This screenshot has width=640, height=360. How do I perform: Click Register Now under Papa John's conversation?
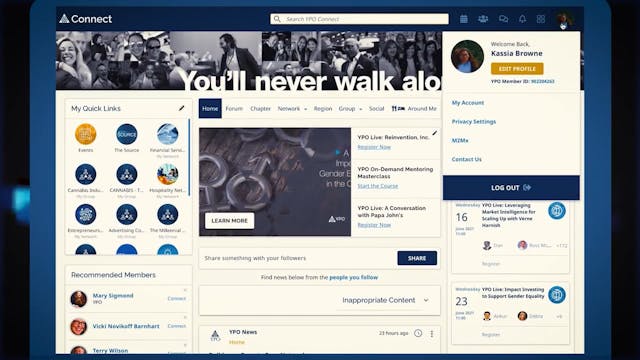(x=374, y=225)
